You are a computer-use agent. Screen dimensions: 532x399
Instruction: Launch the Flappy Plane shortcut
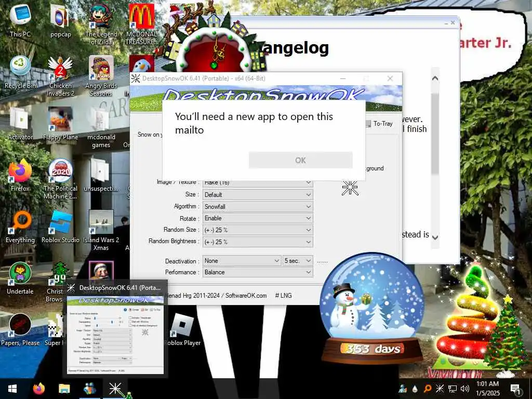click(60, 124)
